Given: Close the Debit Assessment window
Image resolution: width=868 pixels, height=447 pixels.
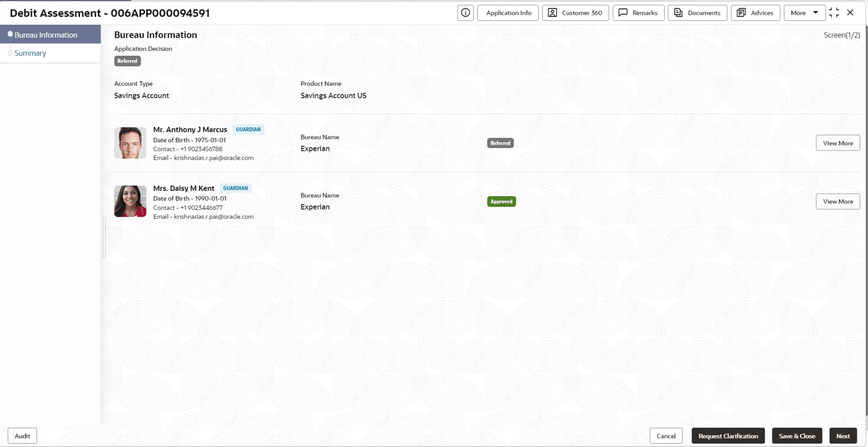Looking at the screenshot, I should click(x=850, y=13).
